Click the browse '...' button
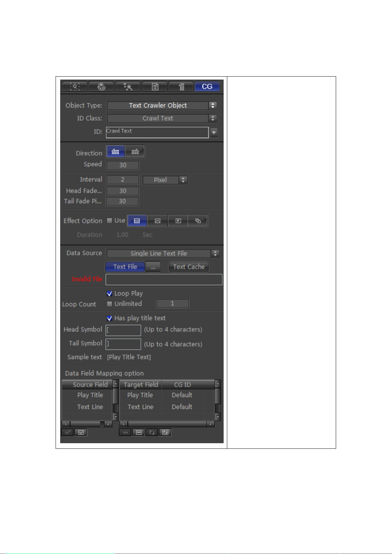 153,267
